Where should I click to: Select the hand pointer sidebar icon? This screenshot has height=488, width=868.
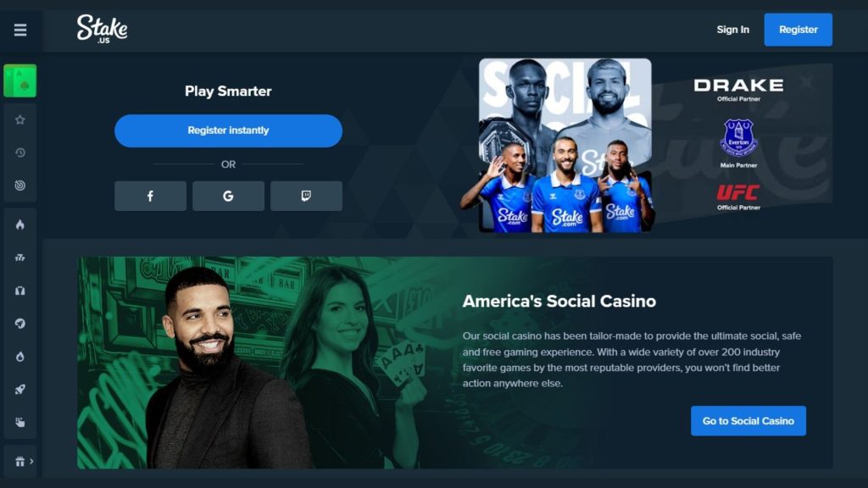point(20,422)
